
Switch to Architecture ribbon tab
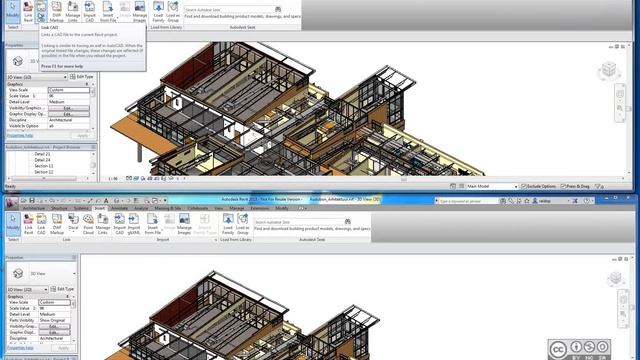(34, 208)
